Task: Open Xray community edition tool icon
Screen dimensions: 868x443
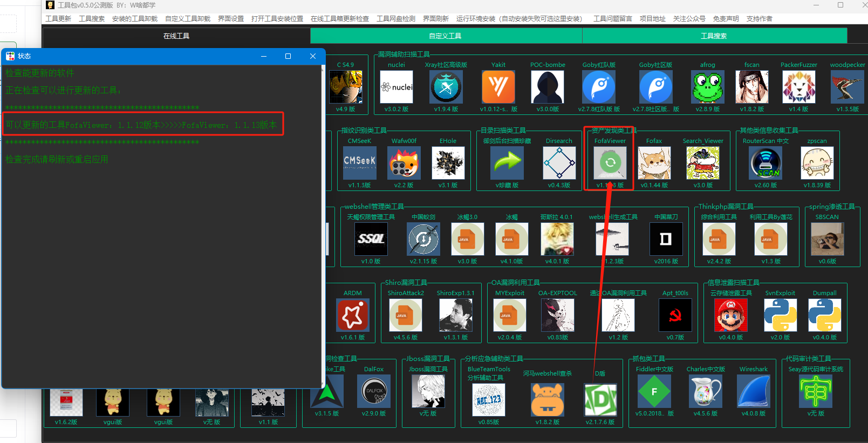Action: pyautogui.click(x=446, y=87)
